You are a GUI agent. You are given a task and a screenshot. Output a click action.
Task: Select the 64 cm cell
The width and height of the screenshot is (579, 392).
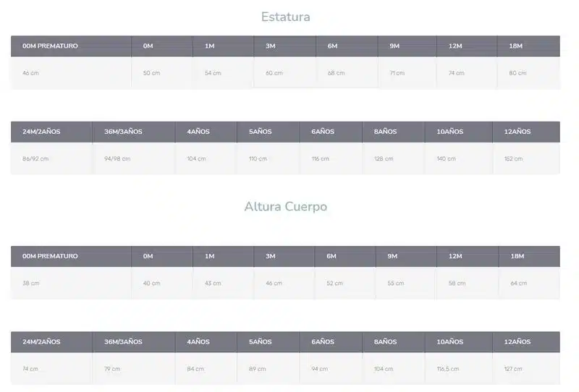(519, 283)
